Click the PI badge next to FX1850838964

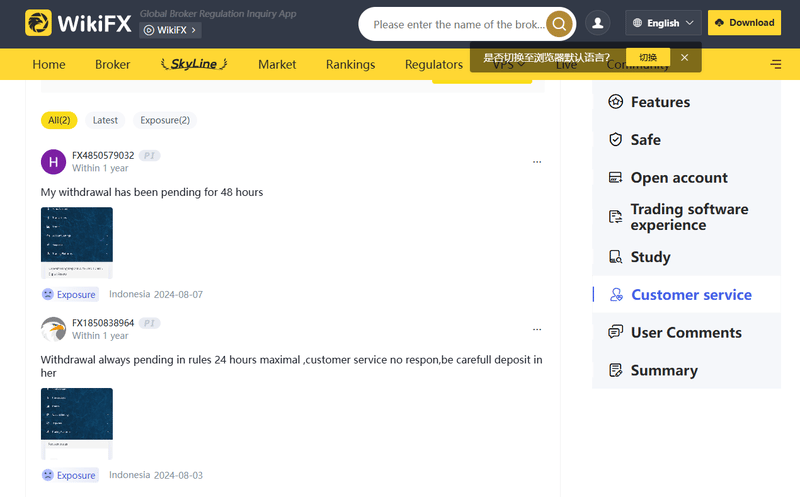[149, 323]
